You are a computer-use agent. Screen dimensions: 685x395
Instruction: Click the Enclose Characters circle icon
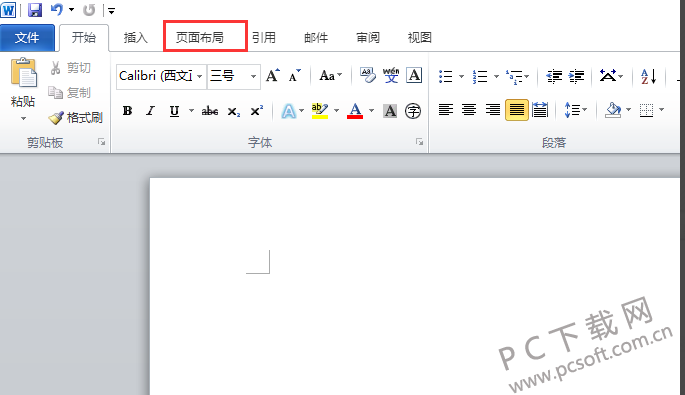[413, 111]
